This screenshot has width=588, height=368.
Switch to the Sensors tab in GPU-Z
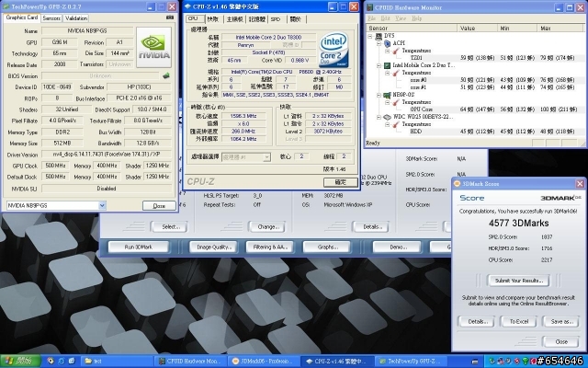click(x=51, y=18)
